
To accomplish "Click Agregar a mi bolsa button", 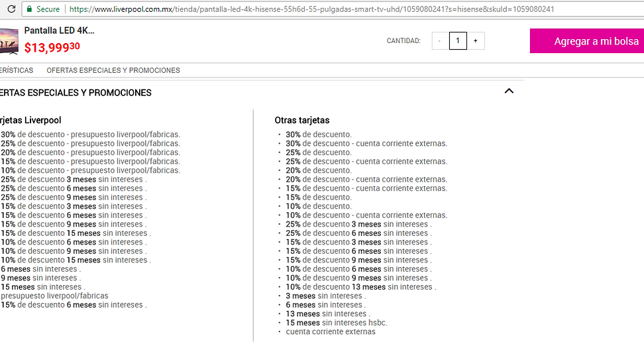I will tap(587, 41).
